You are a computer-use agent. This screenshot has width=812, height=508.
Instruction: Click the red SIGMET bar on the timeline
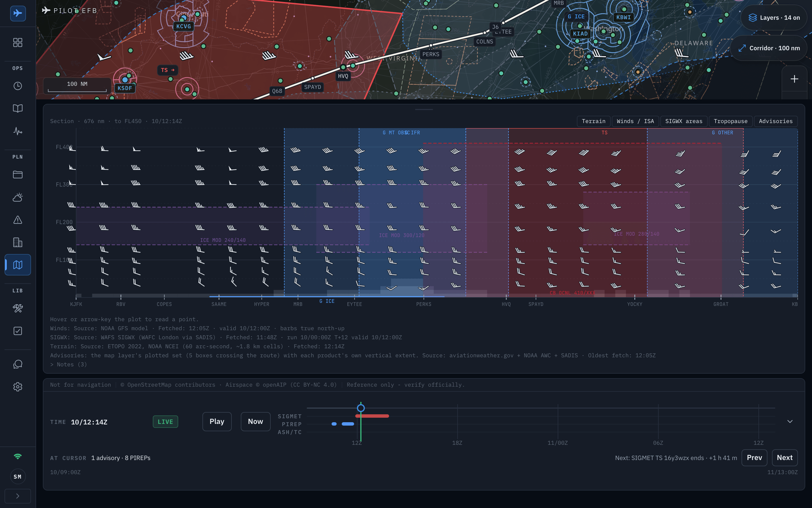[372, 416]
